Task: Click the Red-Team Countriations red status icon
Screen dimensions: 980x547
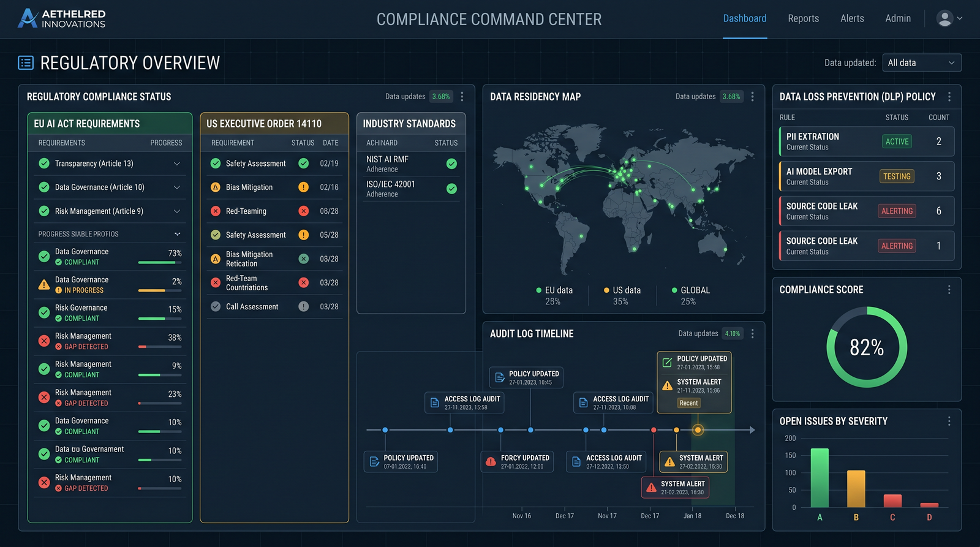Action: click(303, 283)
